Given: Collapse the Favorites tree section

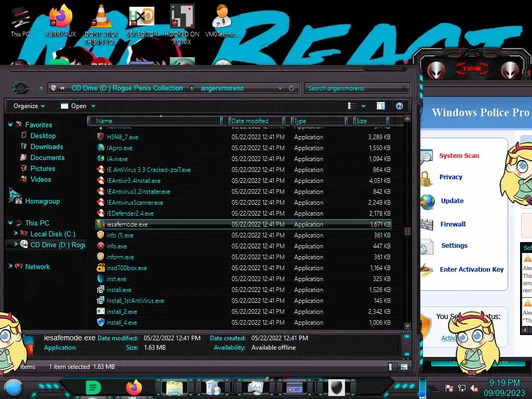Looking at the screenshot, I should (x=10, y=125).
